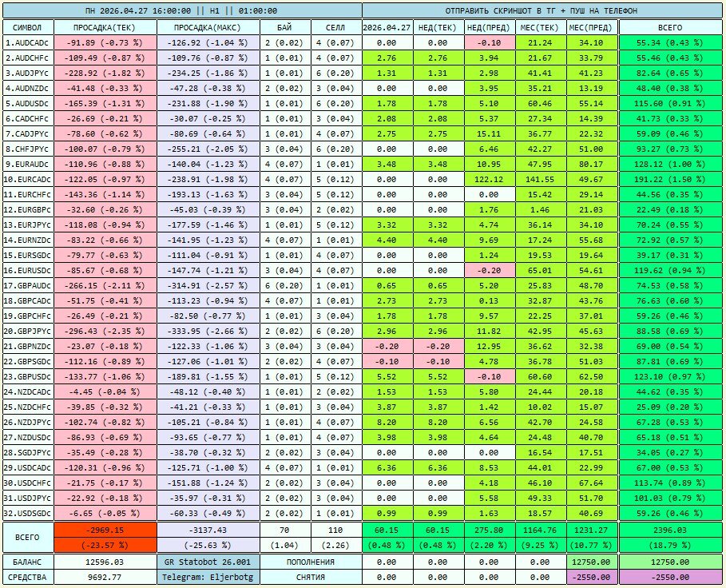Click the (18.79 %) grand total percent cell

(670, 545)
